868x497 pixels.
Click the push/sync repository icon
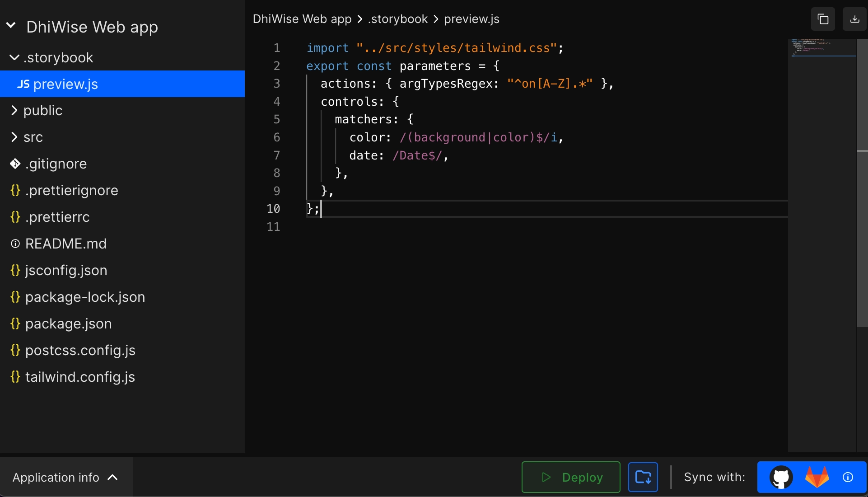(x=644, y=477)
